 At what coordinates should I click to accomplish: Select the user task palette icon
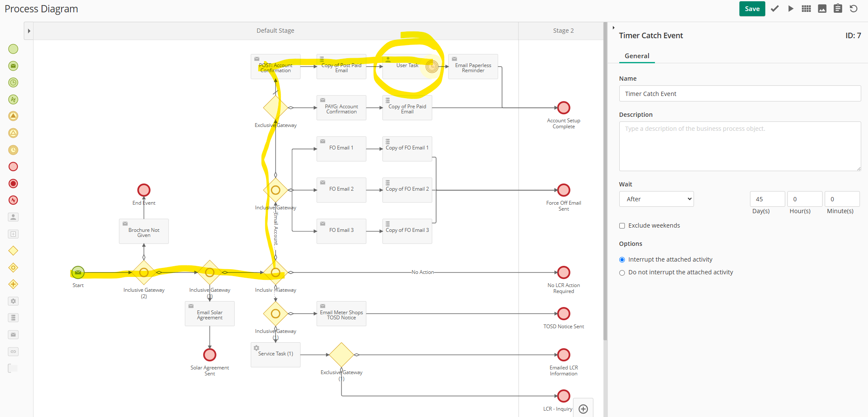pyautogui.click(x=13, y=217)
